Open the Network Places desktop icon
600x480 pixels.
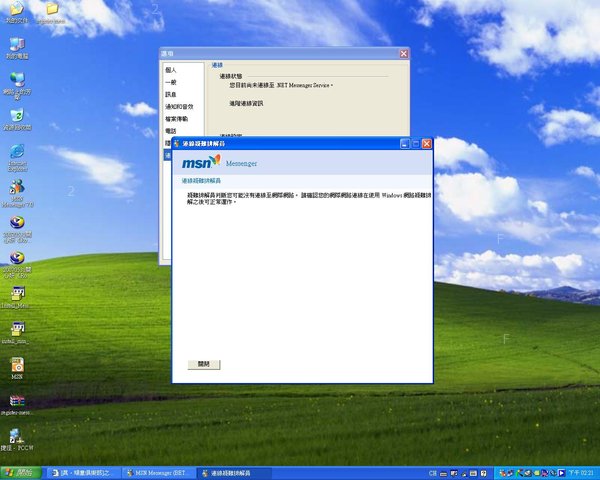click(x=17, y=85)
